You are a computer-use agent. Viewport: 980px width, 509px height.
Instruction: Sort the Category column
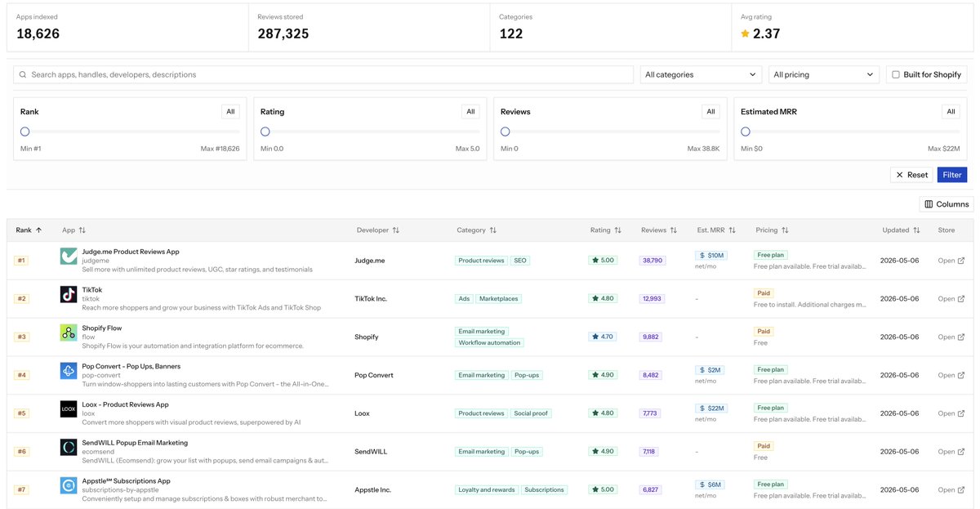[493, 230]
